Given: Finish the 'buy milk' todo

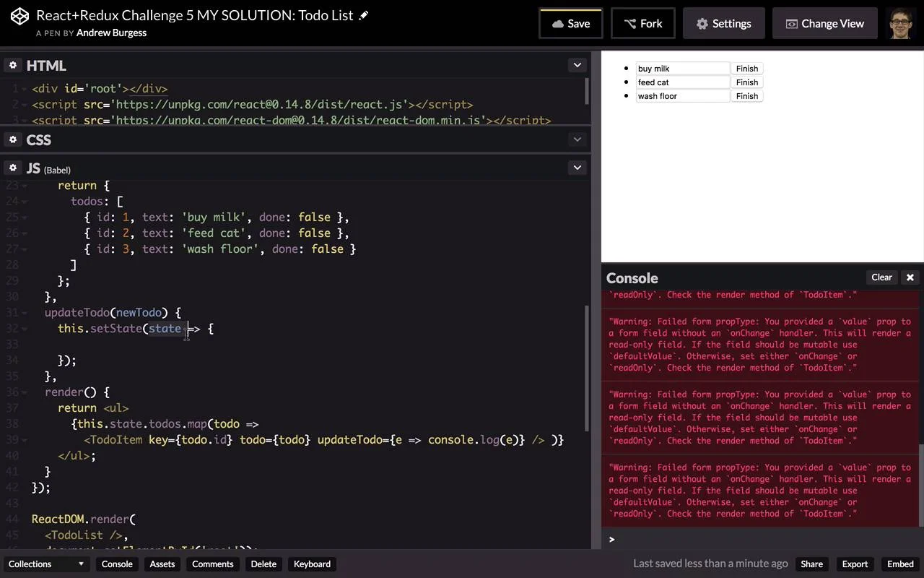Looking at the screenshot, I should pos(747,69).
